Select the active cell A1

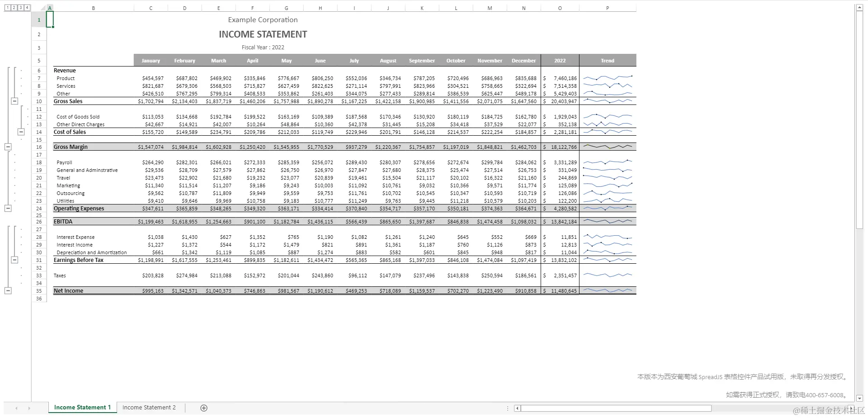(50, 19)
